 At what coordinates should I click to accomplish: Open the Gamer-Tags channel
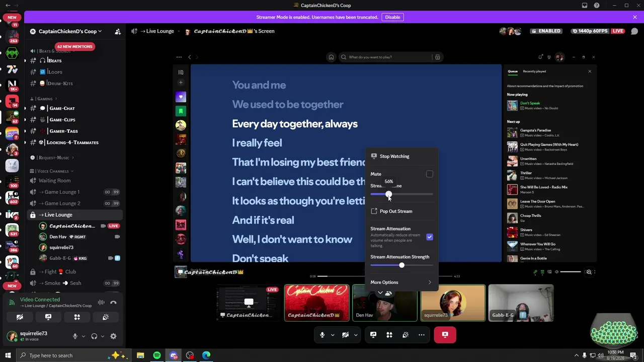point(75,131)
